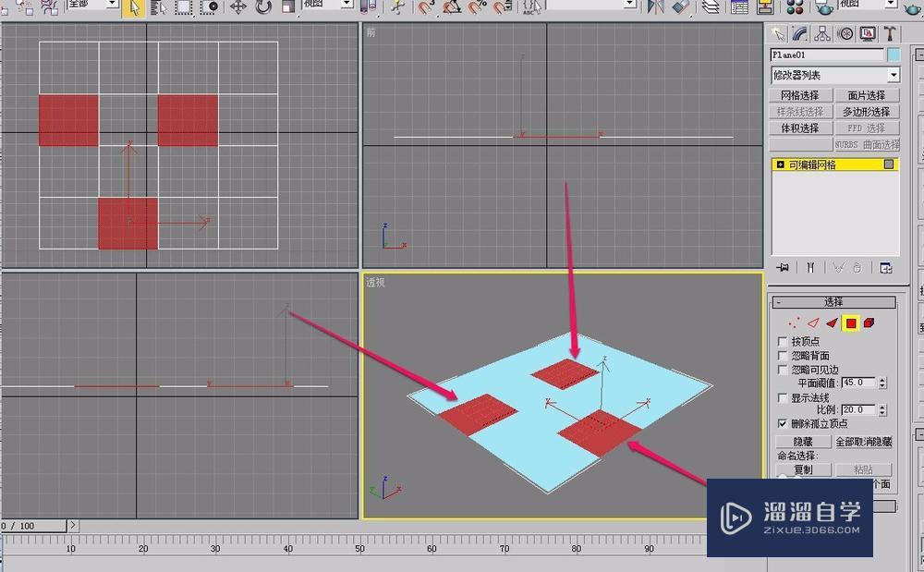Select the 可编辑网格 modifier row
Viewport: 924px width, 572px height.
coord(834,164)
